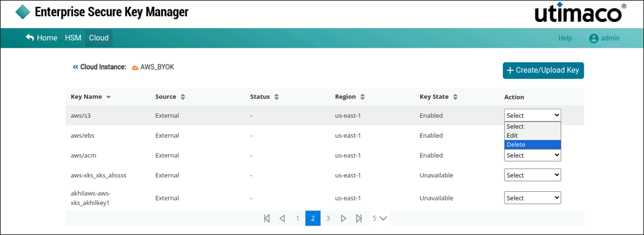This screenshot has width=644, height=235.
Task: Click the orange AWS cloud icon
Action: [135, 67]
